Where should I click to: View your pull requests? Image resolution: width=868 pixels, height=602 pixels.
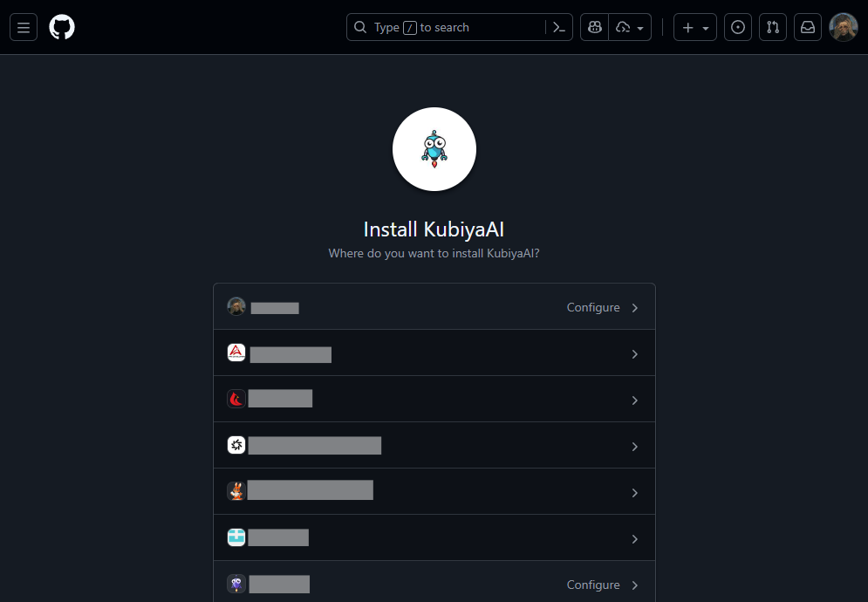(772, 27)
